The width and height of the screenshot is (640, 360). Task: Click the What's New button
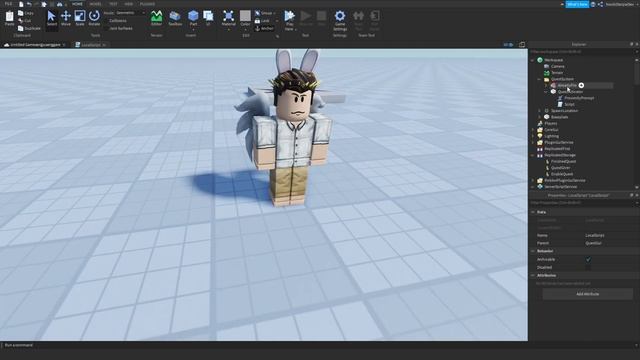pyautogui.click(x=577, y=4)
